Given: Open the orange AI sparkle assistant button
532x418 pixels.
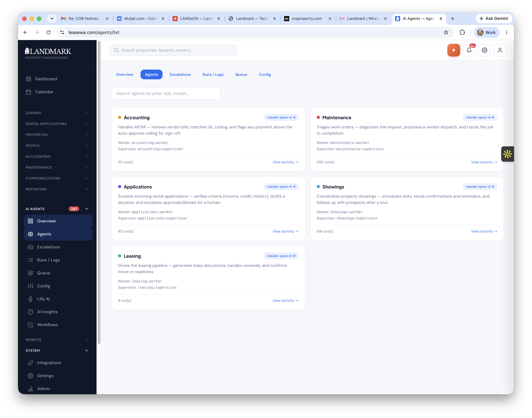Looking at the screenshot, I should 453,50.
